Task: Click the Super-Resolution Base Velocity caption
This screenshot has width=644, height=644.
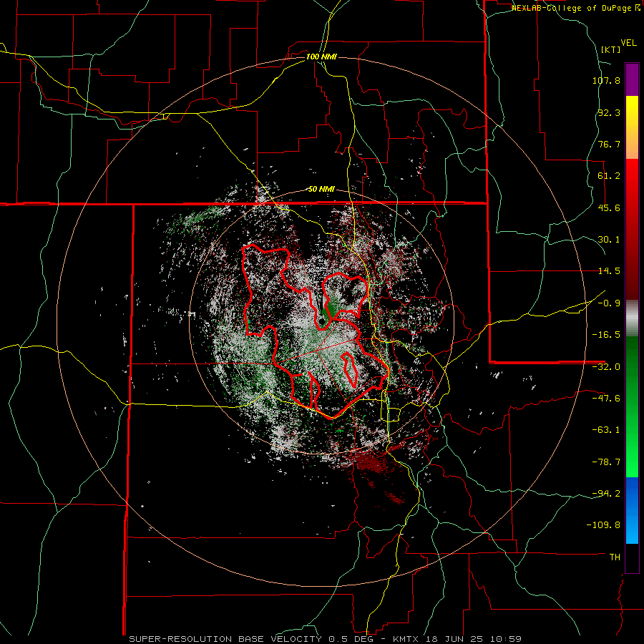Action: [x=326, y=639]
